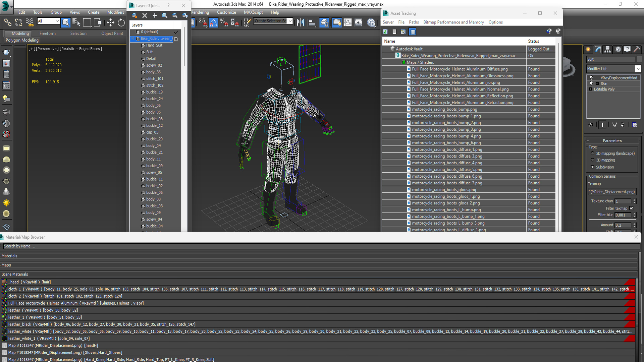Open Create Selection Set dropdown
Viewport: 644px width, 362px height.
point(290,21)
